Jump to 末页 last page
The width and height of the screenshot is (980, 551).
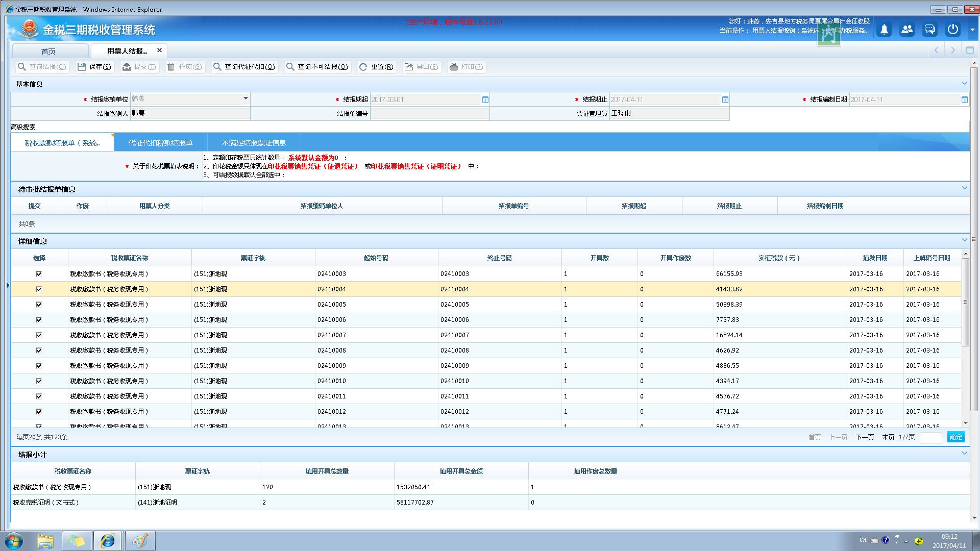click(x=888, y=437)
